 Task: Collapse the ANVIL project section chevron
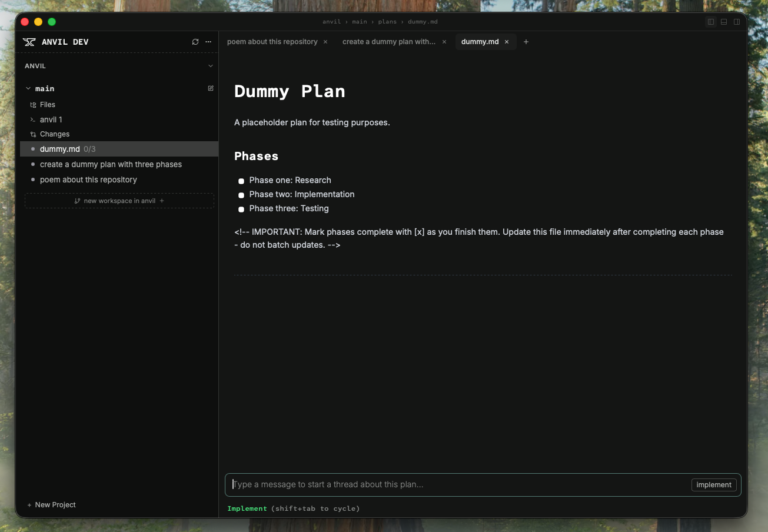coord(211,66)
